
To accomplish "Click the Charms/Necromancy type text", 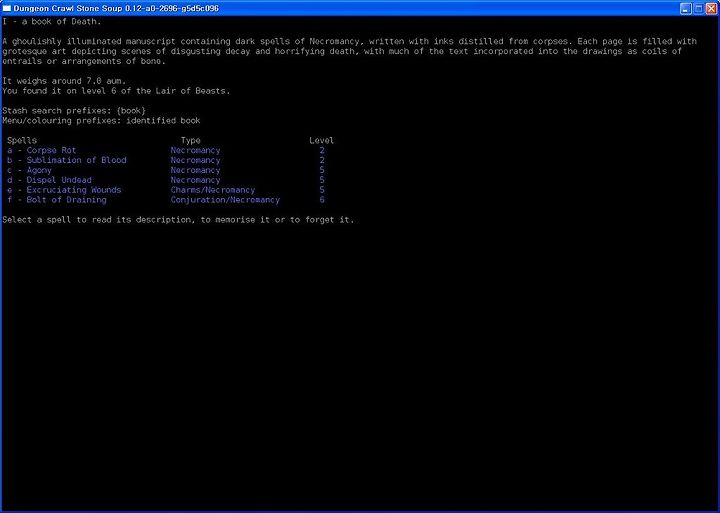I will pyautogui.click(x=213, y=190).
